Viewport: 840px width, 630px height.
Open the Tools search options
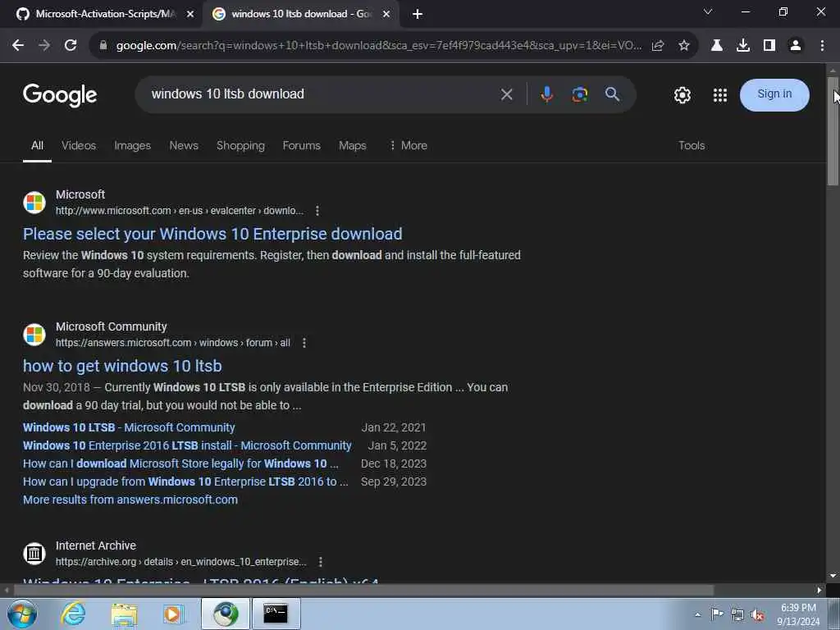click(692, 146)
